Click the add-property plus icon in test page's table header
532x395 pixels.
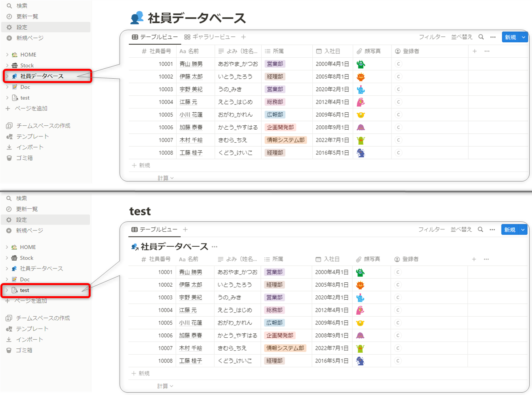474,259
